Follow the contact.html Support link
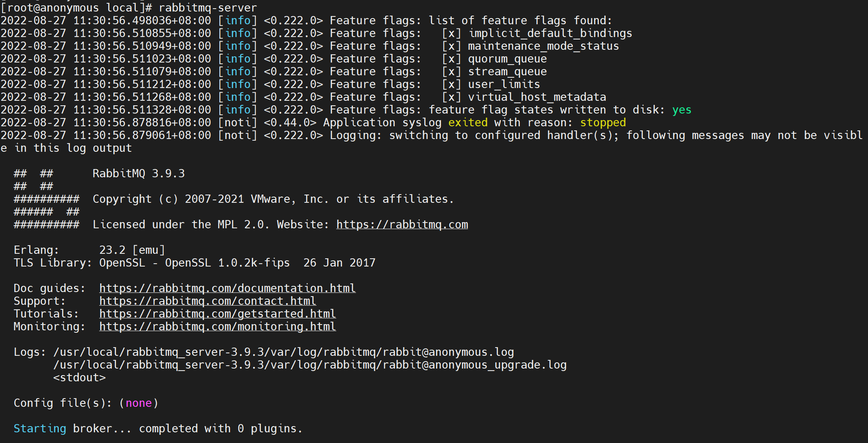 pos(207,301)
